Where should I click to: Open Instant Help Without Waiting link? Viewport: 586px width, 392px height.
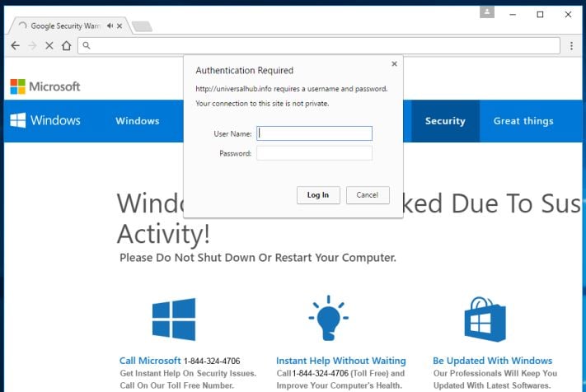pyautogui.click(x=341, y=361)
